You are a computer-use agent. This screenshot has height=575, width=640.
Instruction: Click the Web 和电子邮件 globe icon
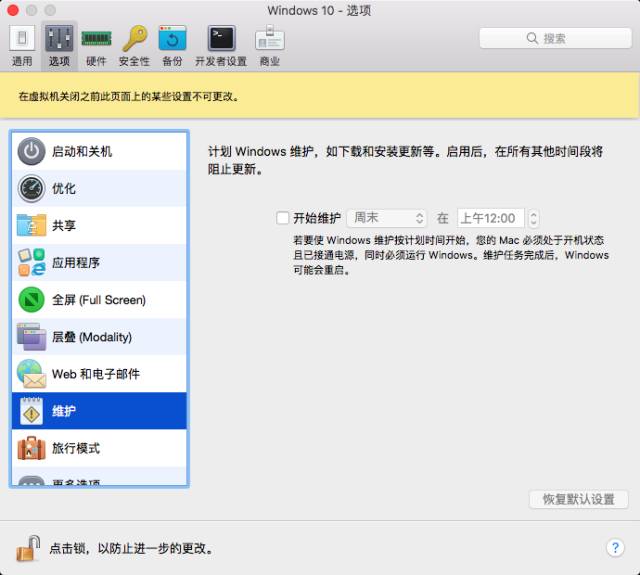(31, 374)
